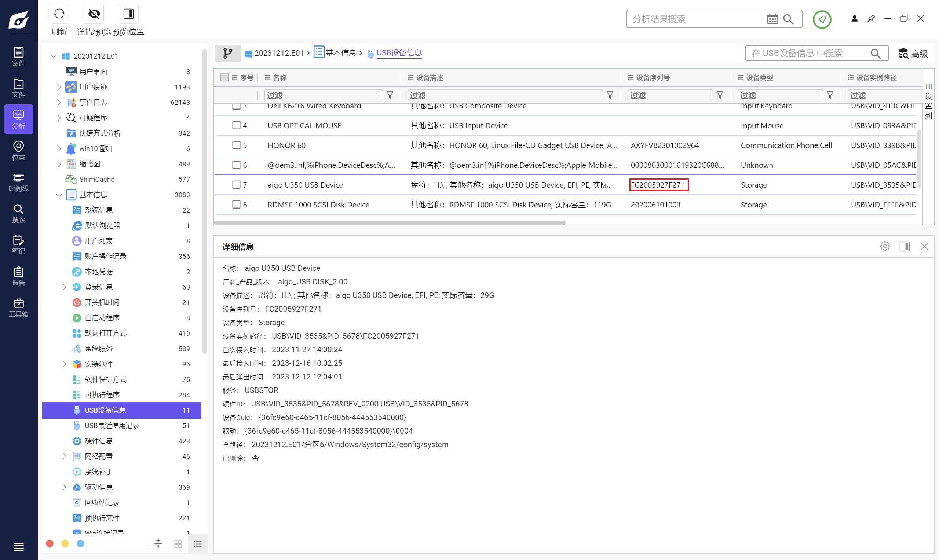Open the 文件 sidebar icon

18,88
